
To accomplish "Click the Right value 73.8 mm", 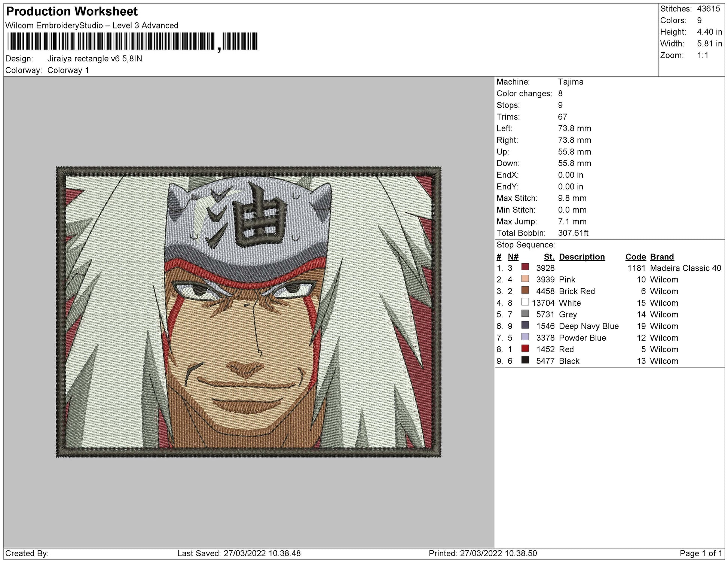I will [575, 140].
